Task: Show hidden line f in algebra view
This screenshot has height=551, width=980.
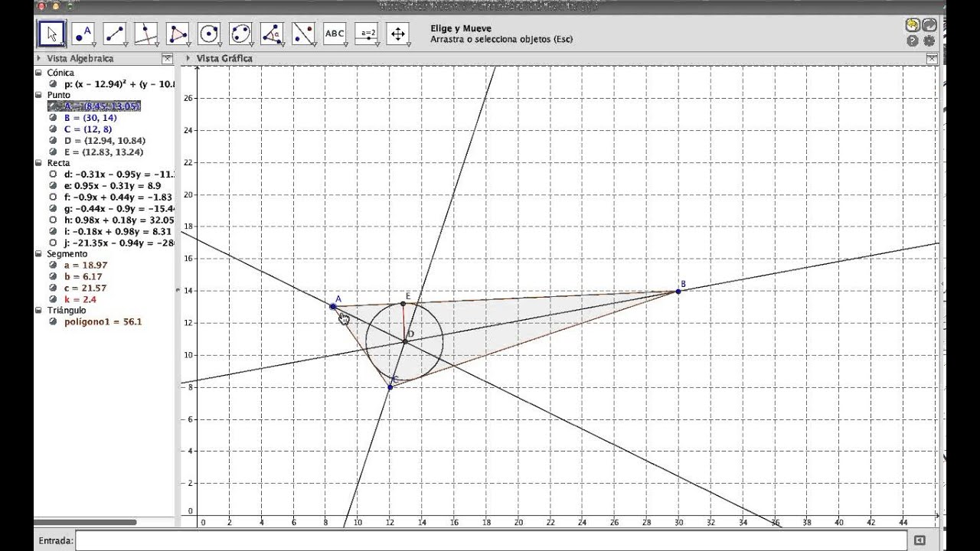Action: click(53, 197)
